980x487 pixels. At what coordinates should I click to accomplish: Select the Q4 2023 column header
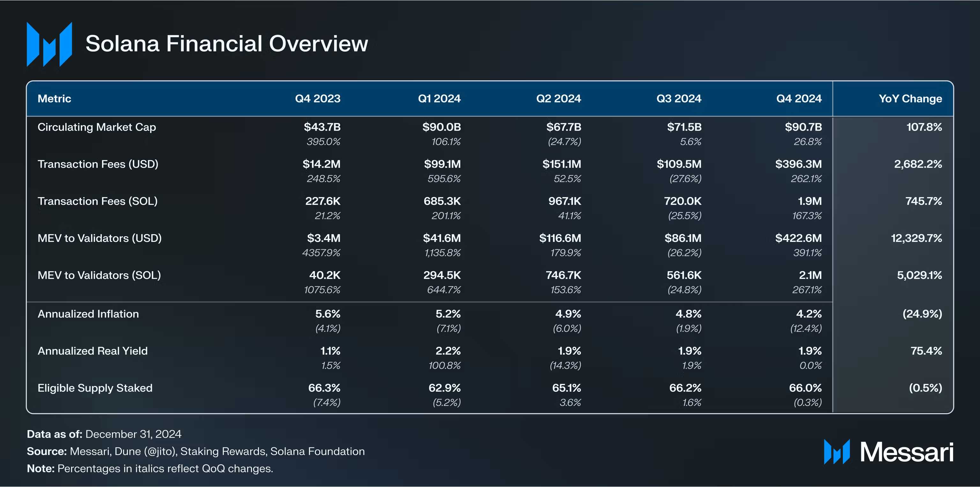pyautogui.click(x=318, y=99)
